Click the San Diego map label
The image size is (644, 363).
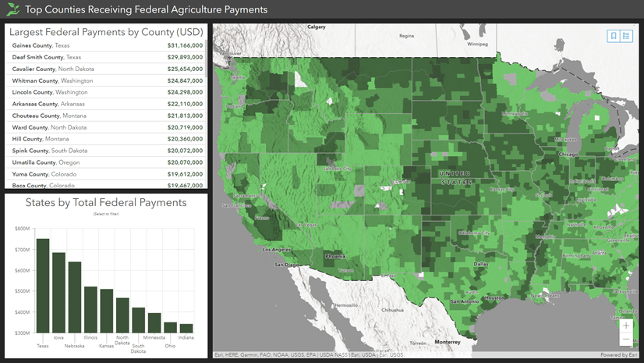[x=287, y=265]
